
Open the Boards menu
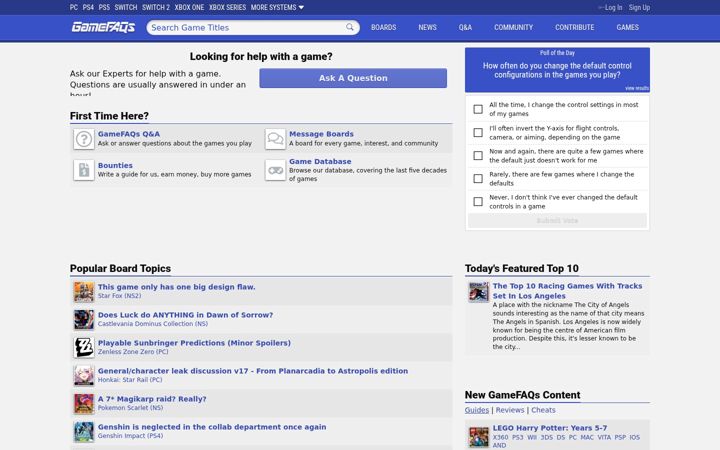383,27
